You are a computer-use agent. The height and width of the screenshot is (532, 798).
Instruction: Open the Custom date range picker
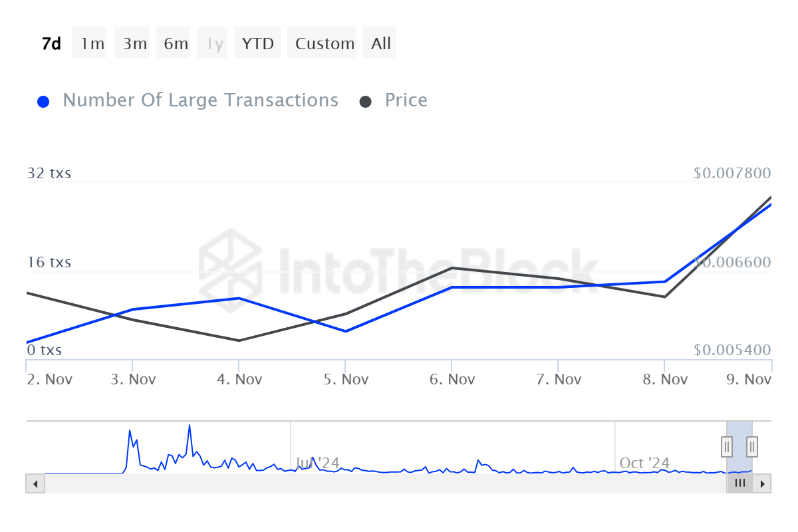pyautogui.click(x=325, y=44)
